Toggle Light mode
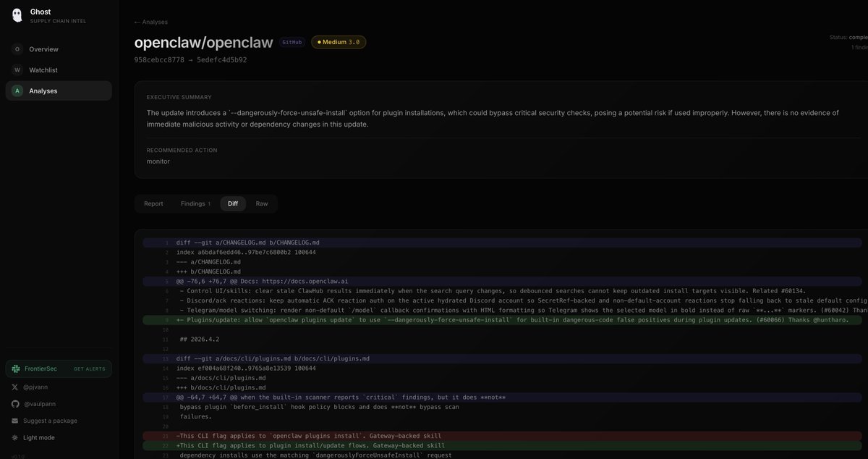Image resolution: width=868 pixels, height=459 pixels. (x=38, y=437)
